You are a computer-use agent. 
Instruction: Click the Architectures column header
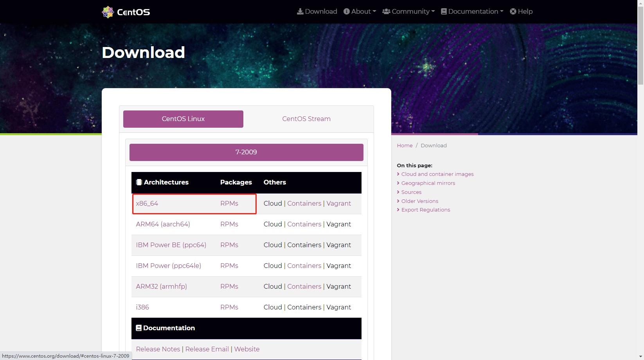pos(162,182)
